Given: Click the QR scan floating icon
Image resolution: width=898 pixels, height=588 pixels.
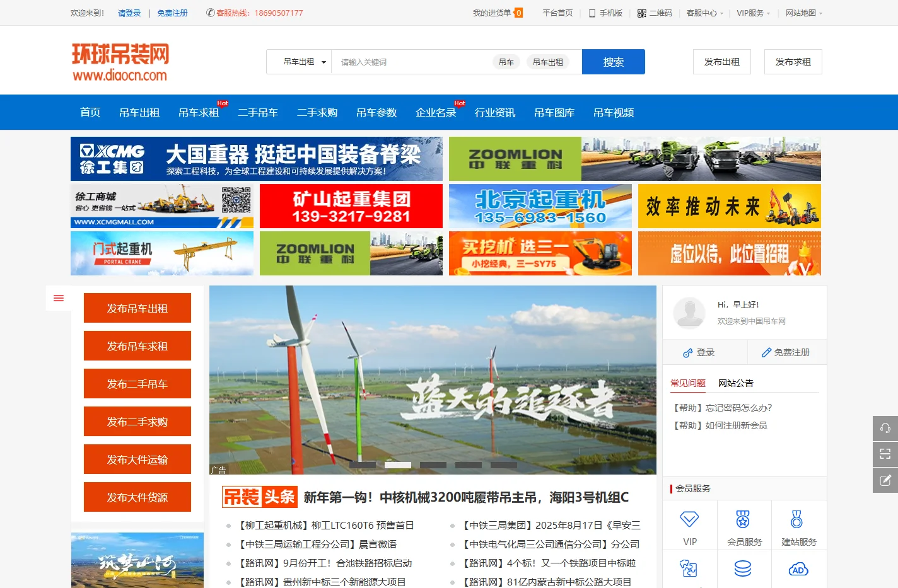Looking at the screenshot, I should pos(885,454).
